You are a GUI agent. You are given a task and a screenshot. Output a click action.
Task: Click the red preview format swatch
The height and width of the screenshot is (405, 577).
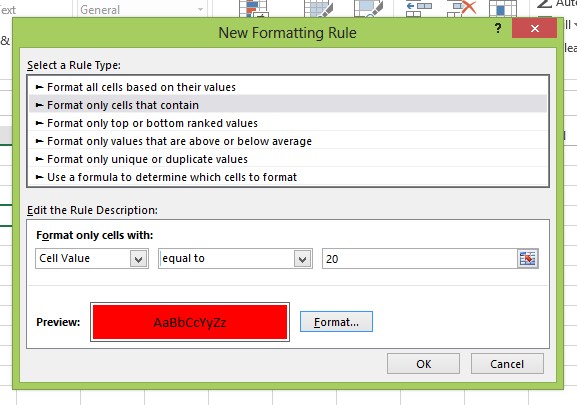tap(190, 322)
